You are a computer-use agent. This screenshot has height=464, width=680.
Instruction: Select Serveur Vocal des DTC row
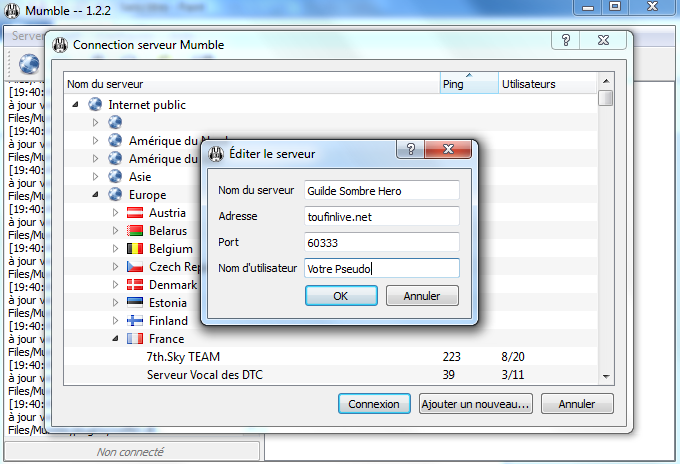pyautogui.click(x=330, y=375)
